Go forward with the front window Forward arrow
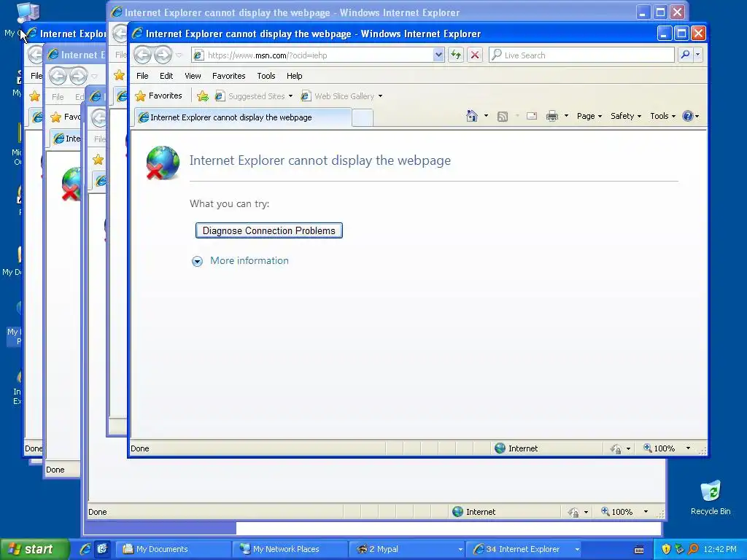The height and width of the screenshot is (560, 747). [163, 55]
